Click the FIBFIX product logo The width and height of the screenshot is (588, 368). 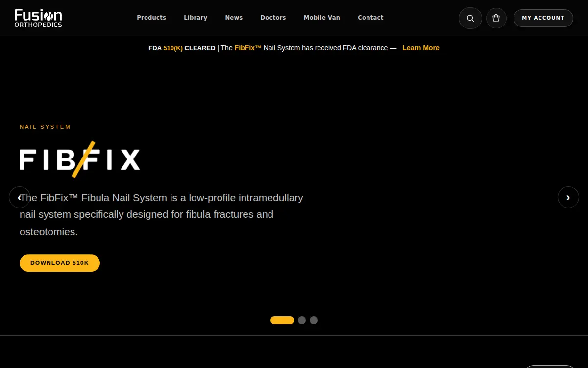click(80, 159)
